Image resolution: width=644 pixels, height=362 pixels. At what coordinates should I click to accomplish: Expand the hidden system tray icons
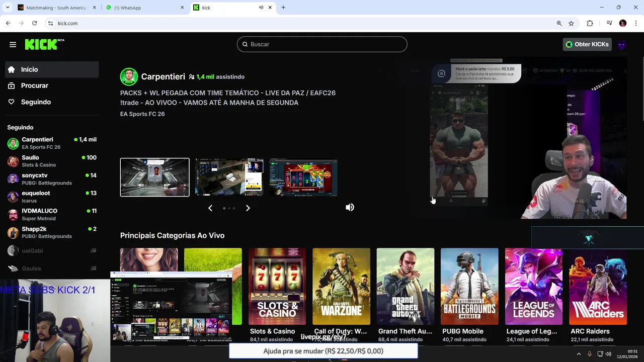tap(579, 354)
